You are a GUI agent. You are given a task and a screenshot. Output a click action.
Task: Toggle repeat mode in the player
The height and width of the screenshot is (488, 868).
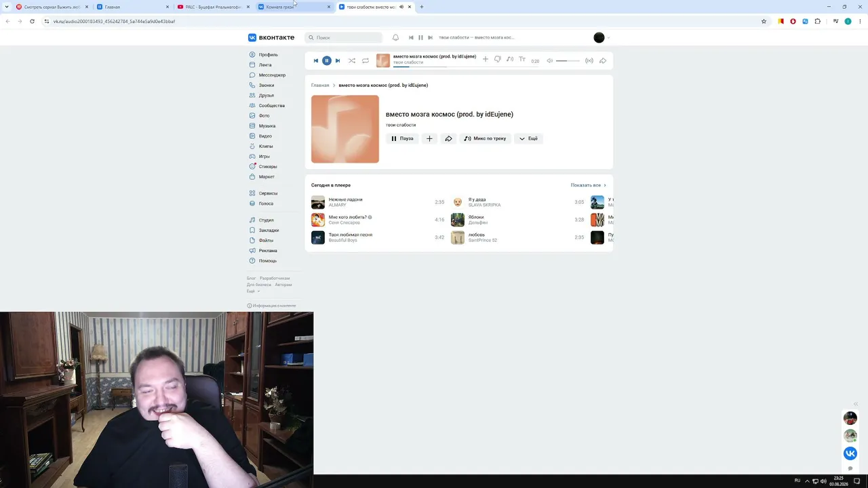click(x=366, y=60)
